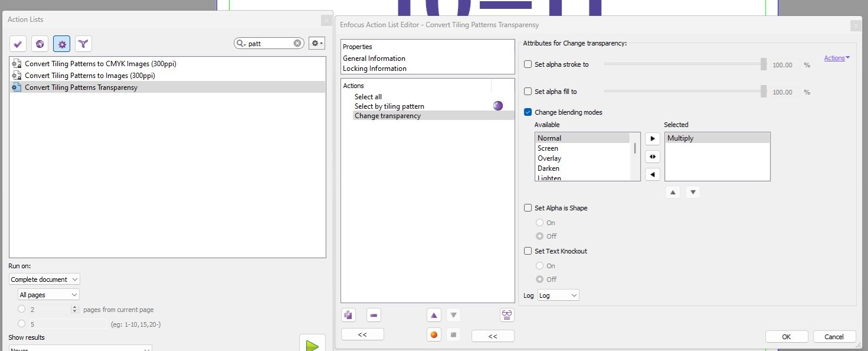Open the 'All pages' dropdown

point(48,295)
